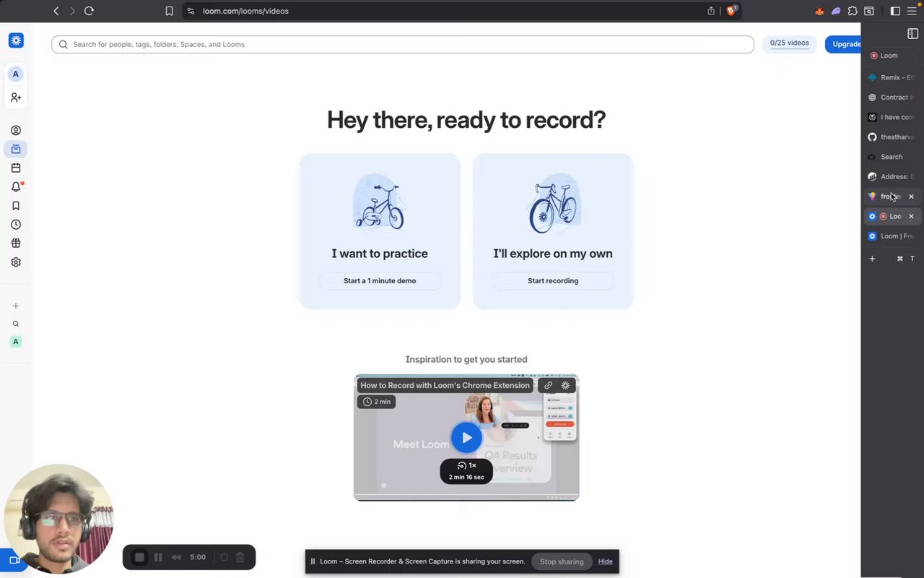Switch to the 'Search' tab
This screenshot has height=578, width=924.
coord(892,157)
